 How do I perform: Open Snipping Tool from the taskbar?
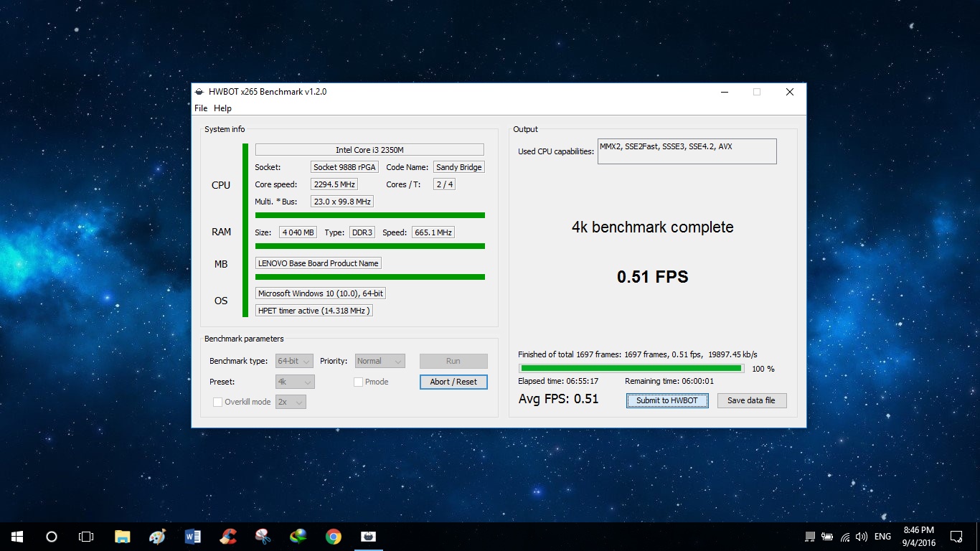(263, 536)
